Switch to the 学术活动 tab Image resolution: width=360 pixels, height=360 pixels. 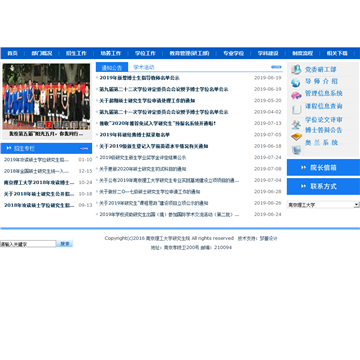pyautogui.click(x=144, y=67)
